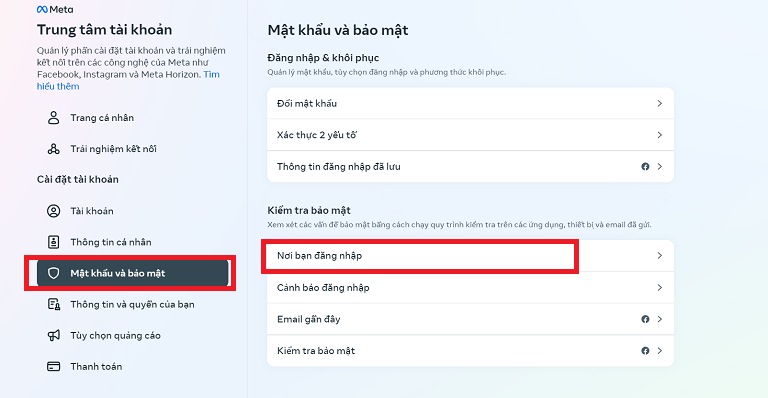Click the credit card icon for Thanh toán

[53, 367]
